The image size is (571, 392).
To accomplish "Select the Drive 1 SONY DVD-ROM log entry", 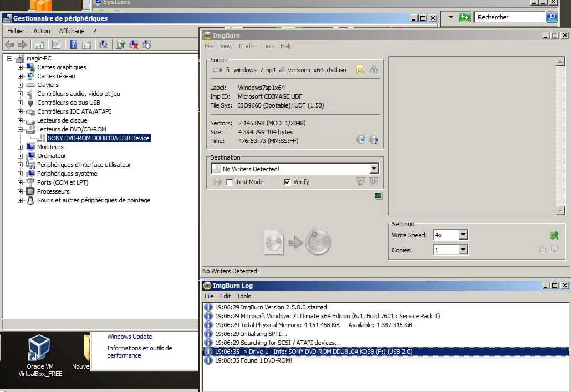I will [x=386, y=352].
